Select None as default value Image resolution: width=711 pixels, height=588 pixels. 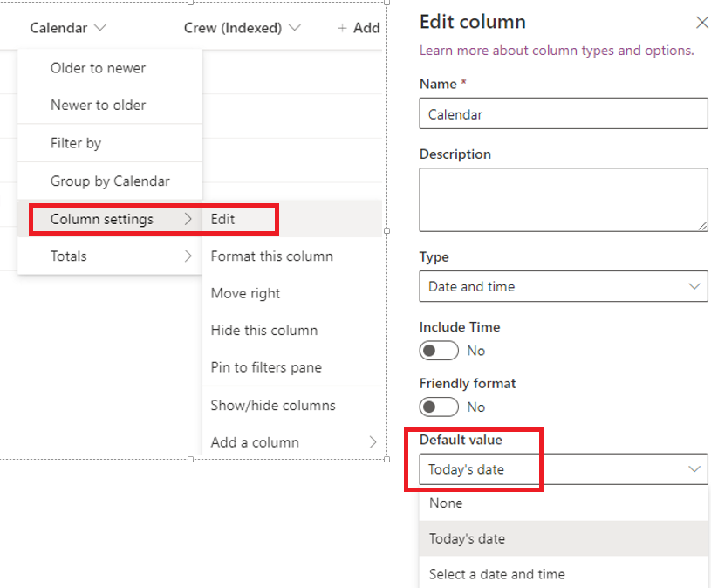pos(446,503)
